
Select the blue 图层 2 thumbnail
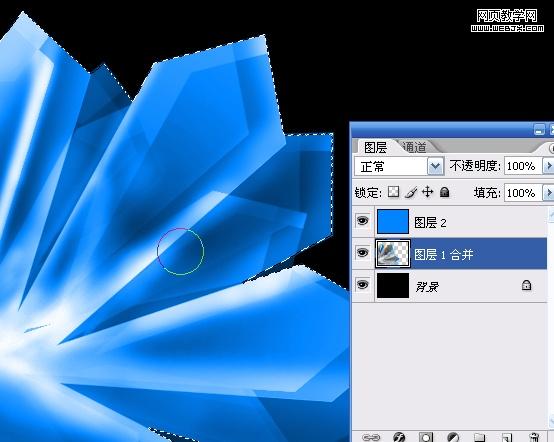(393, 221)
